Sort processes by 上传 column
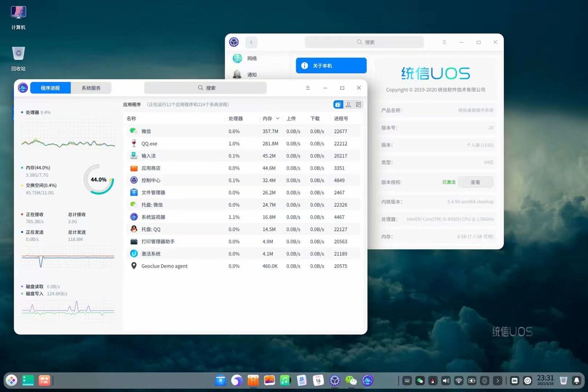Viewport: 588px width, 392px height. 291,119
